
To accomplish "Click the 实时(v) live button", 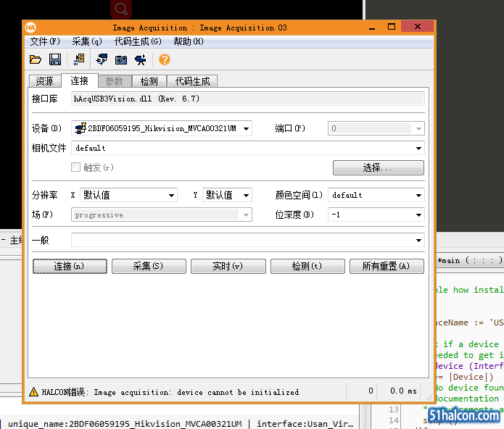I will (x=228, y=266).
